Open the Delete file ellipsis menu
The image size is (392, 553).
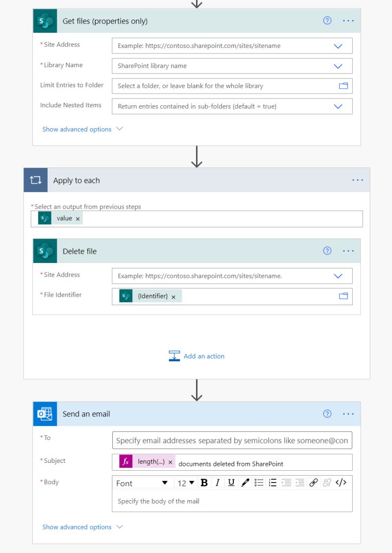pos(348,250)
